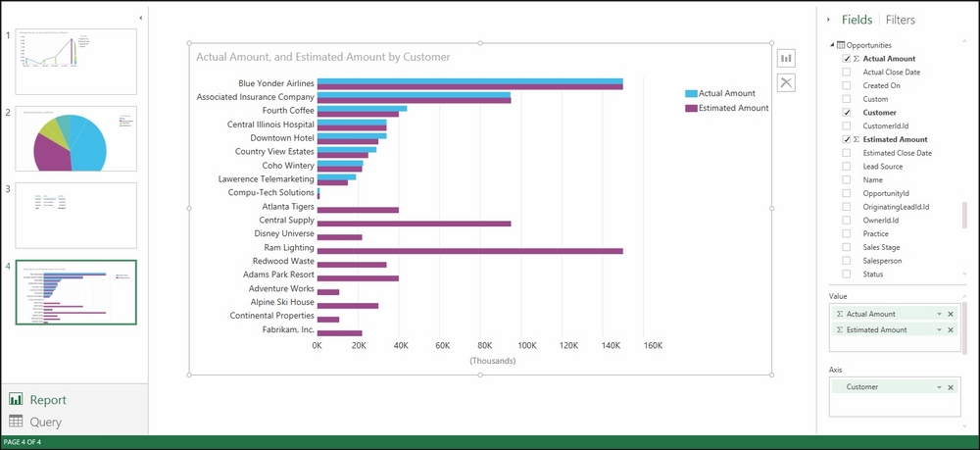Click the Compu-Tech Solutions axis label
Viewport: 980px width, 450px height.
(x=271, y=192)
